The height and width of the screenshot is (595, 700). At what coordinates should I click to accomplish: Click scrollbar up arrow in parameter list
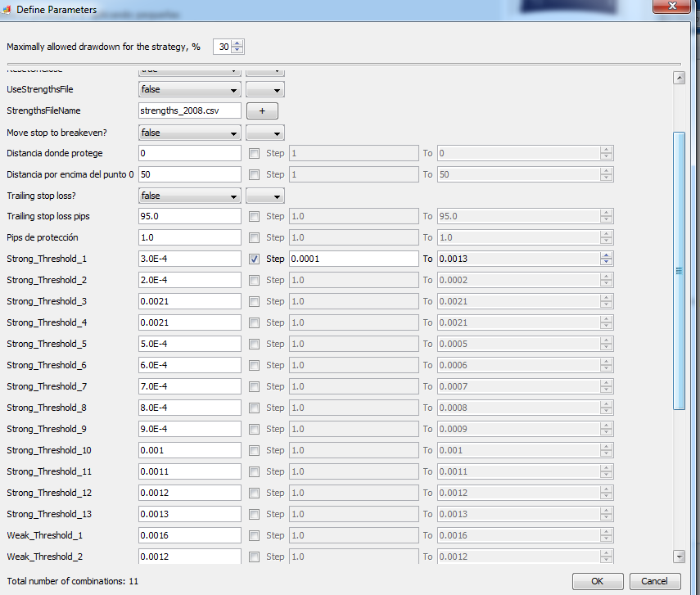(678, 78)
